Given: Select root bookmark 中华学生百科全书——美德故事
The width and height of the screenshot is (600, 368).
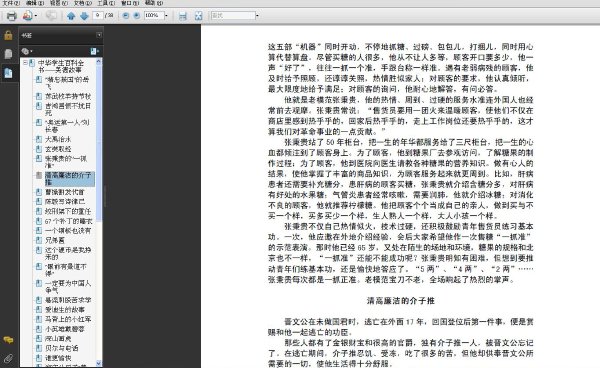Looking at the screenshot, I should pyautogui.click(x=60, y=66).
